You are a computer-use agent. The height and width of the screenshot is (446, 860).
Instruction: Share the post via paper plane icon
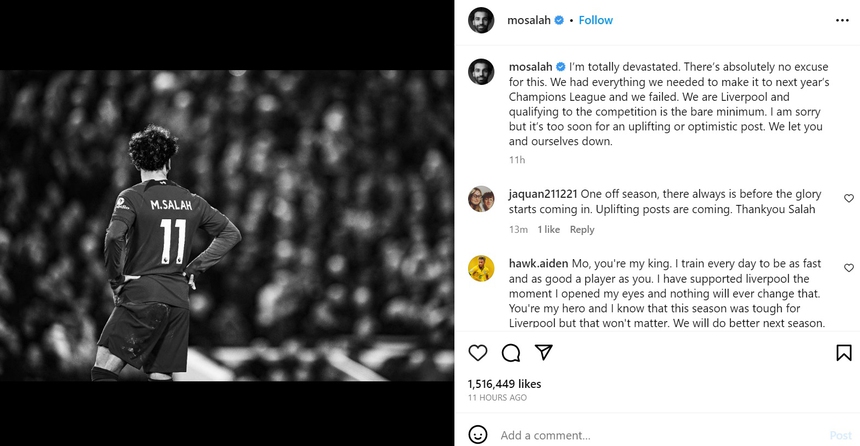(544, 353)
